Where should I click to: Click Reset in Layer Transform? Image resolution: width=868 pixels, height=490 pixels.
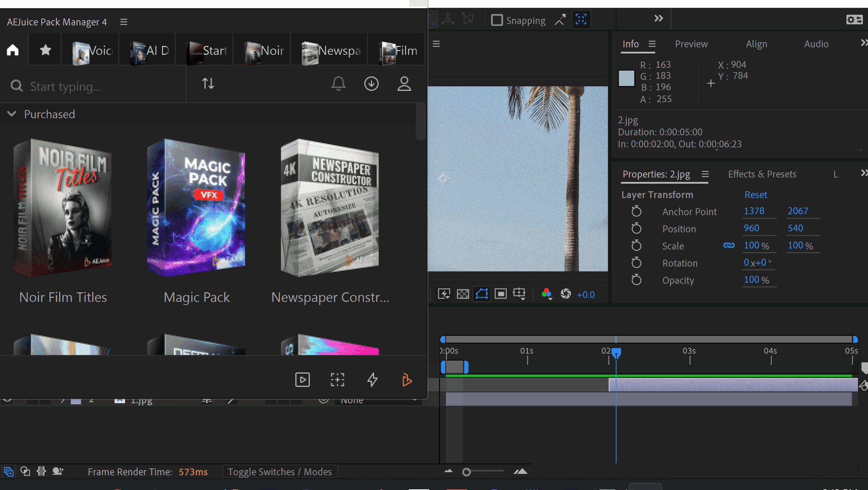756,195
